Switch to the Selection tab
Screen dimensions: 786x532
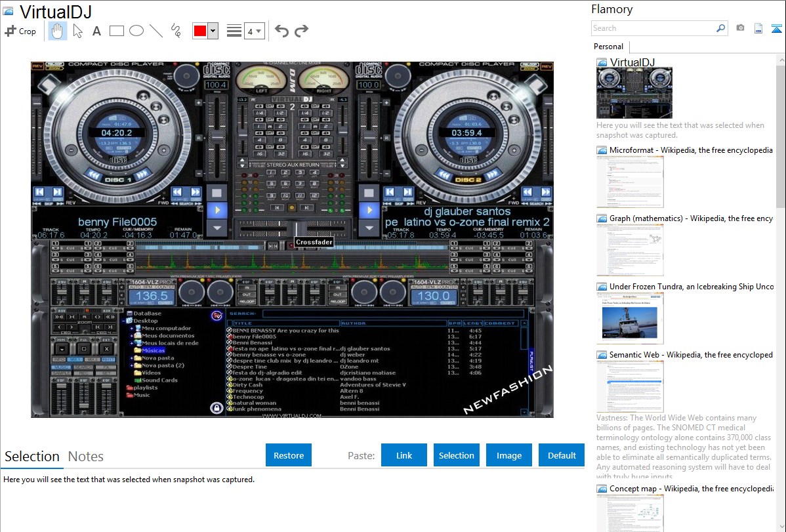pos(32,457)
